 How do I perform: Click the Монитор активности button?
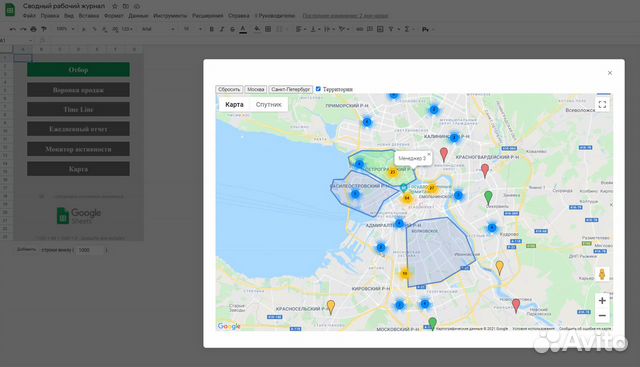pyautogui.click(x=78, y=149)
